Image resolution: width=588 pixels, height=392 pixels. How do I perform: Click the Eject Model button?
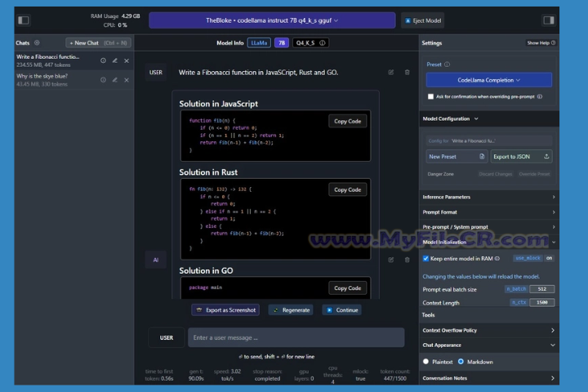(x=423, y=20)
